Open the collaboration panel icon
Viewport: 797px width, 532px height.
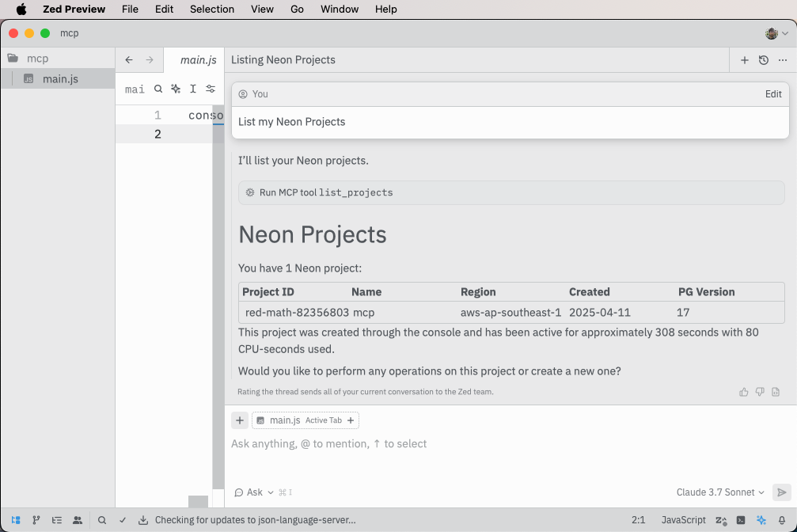[x=77, y=520]
